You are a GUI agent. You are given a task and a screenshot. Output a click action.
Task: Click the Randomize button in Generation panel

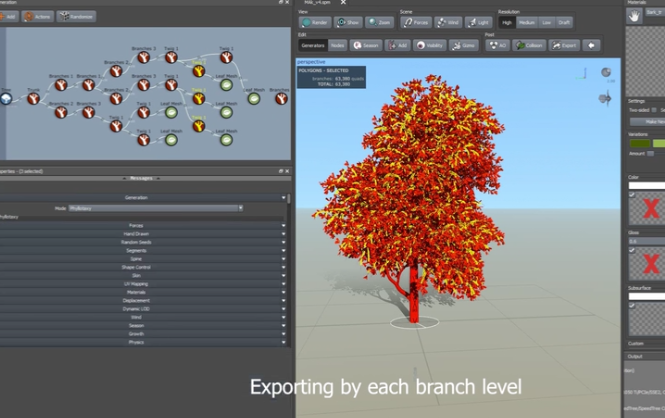click(76, 17)
